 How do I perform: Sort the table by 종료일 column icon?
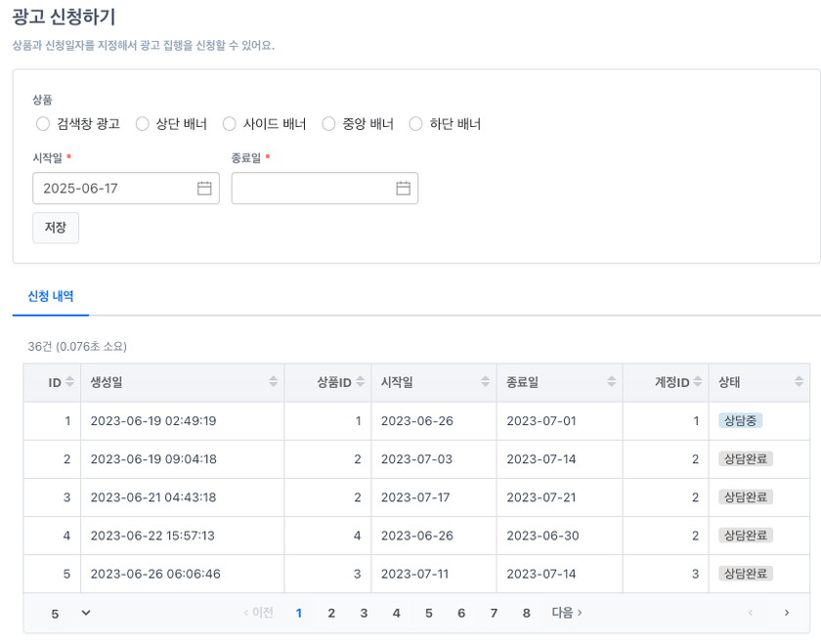click(x=611, y=382)
